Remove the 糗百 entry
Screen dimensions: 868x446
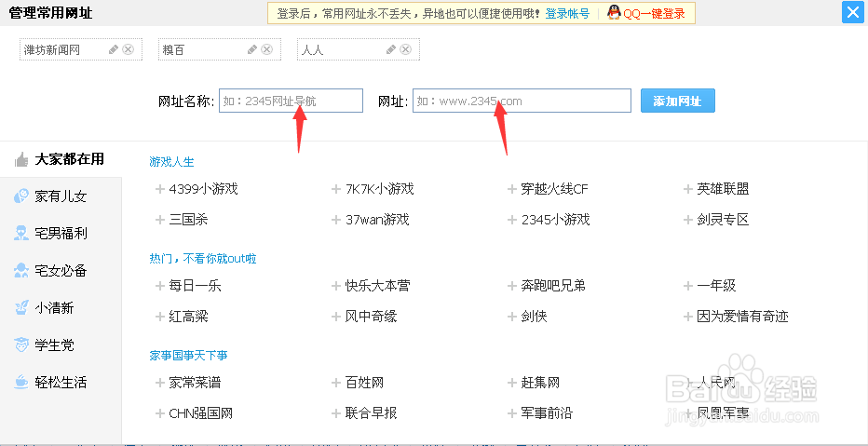coord(266,49)
